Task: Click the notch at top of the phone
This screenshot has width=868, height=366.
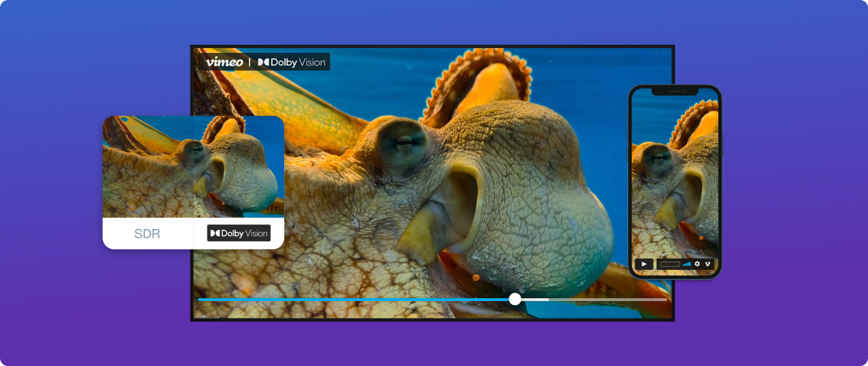Action: 675,91
